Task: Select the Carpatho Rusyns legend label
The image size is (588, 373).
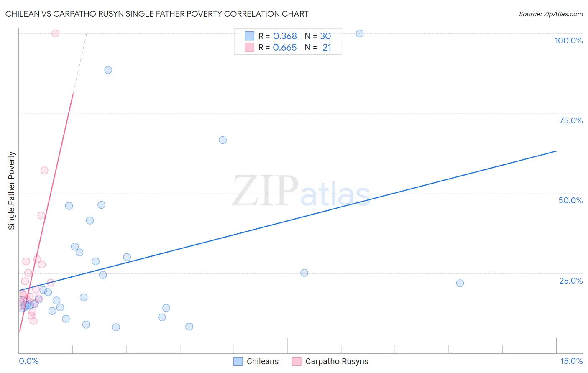Action: pyautogui.click(x=337, y=361)
